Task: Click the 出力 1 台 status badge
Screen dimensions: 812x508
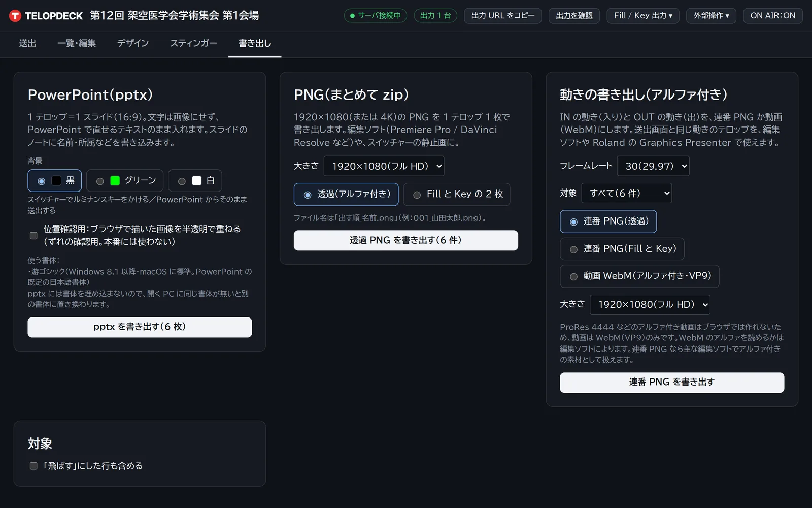Action: (x=435, y=16)
